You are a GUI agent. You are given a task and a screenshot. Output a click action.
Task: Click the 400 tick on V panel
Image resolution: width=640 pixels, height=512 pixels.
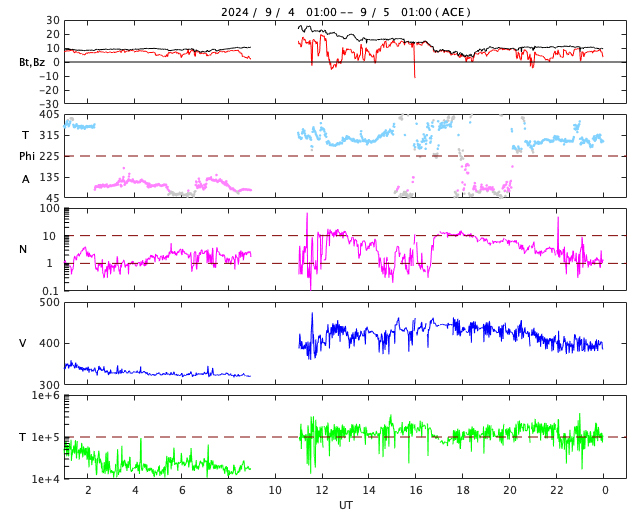tap(49, 343)
